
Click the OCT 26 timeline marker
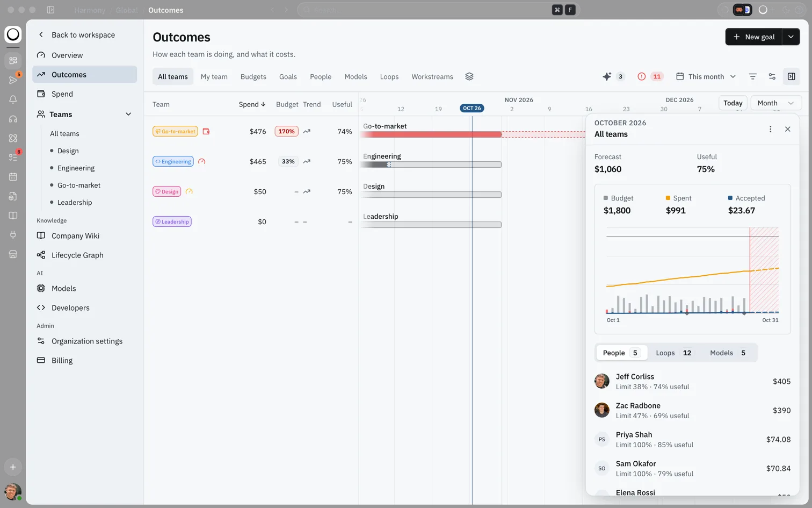pos(472,108)
